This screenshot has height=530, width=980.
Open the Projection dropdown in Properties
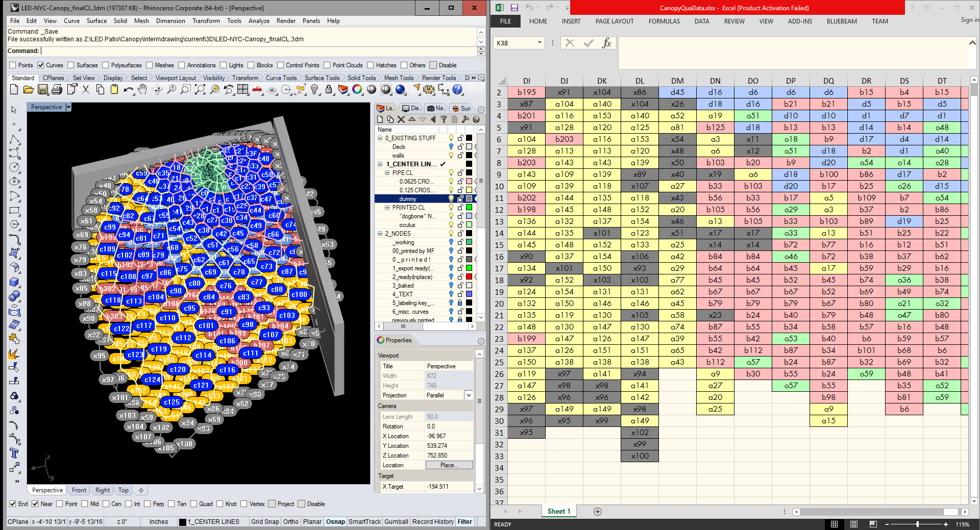[468, 395]
